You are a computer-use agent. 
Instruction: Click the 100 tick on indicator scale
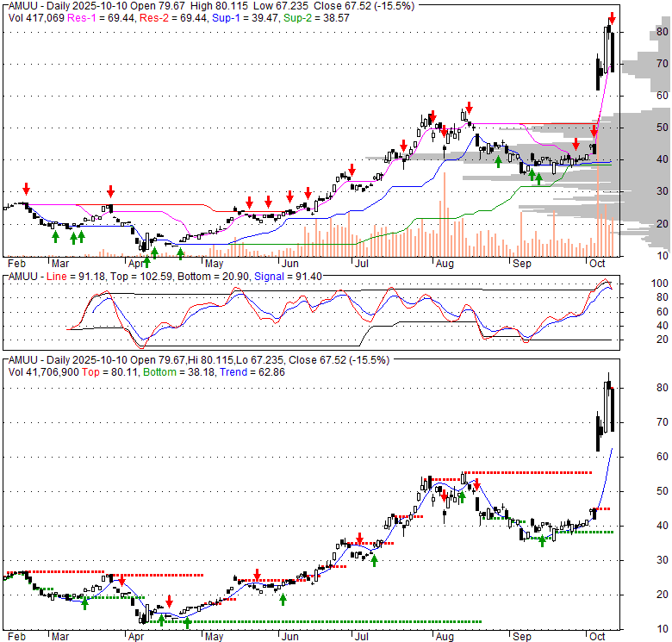tap(660, 284)
